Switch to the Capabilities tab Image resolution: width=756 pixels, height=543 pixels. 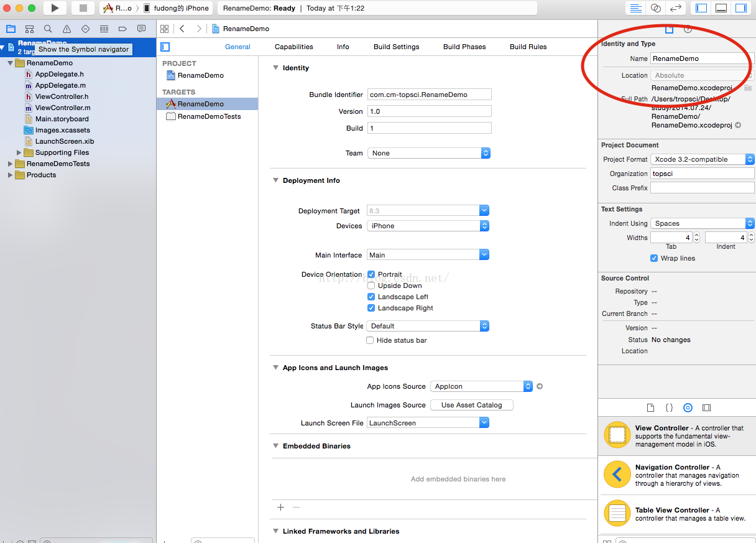(294, 47)
